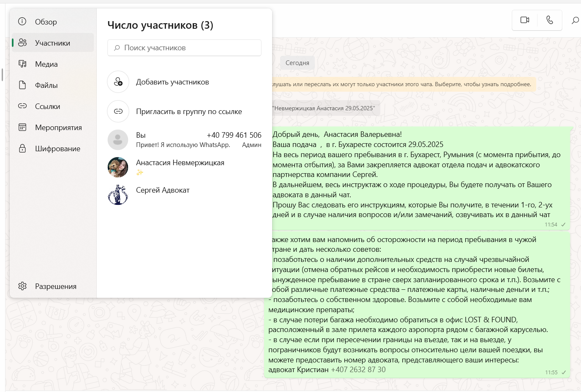Screen dimensions: 581x392
Task: Open the Обзор overview section
Action: (x=53, y=22)
